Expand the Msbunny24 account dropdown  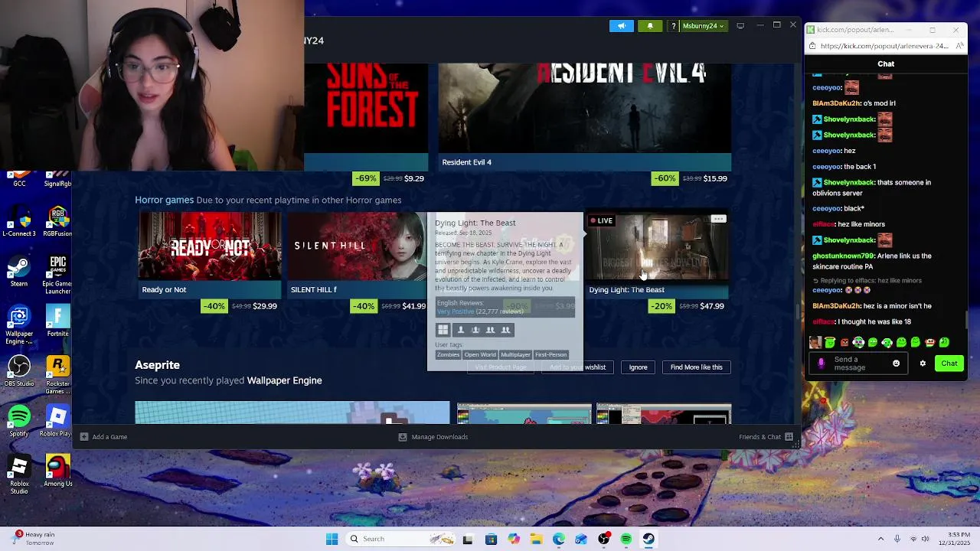click(703, 26)
